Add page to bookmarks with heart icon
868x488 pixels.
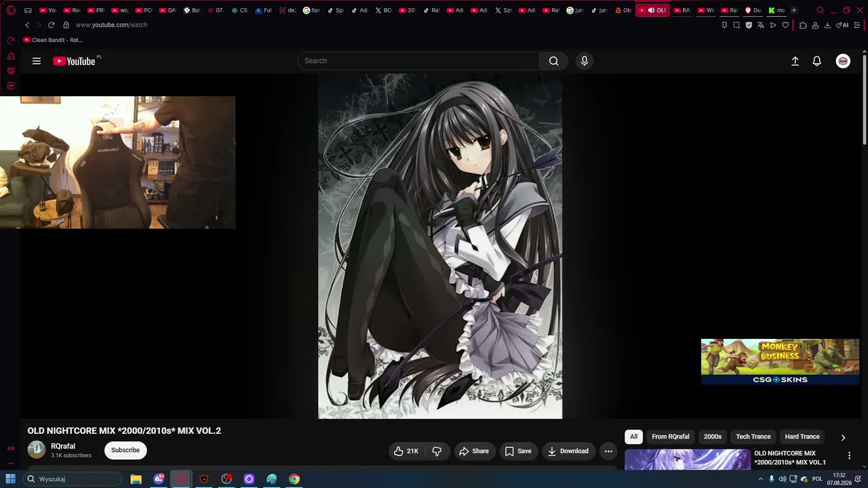785,25
